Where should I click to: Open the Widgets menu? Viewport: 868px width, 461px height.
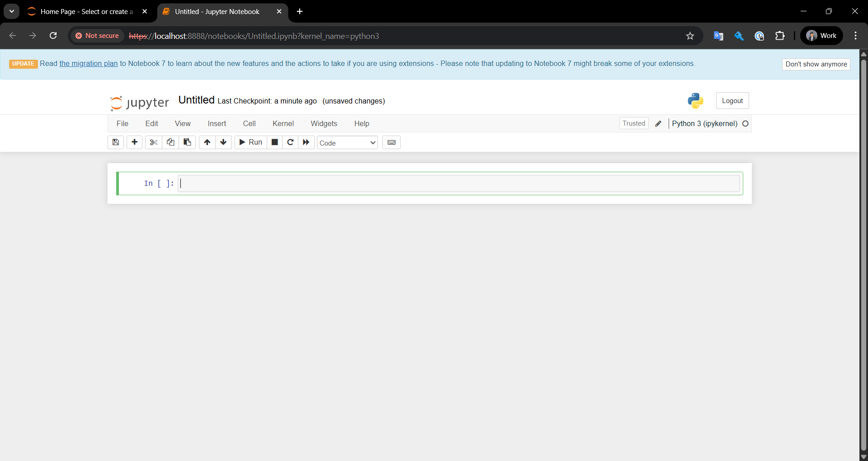(x=324, y=123)
